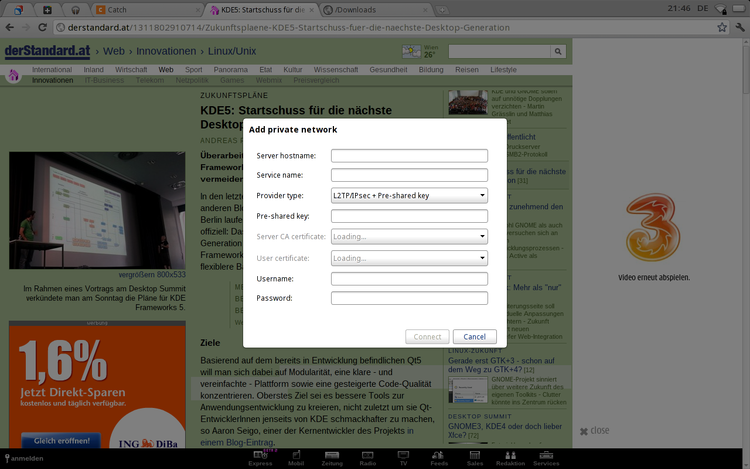This screenshot has width=750, height=469.
Task: Reload the page with the refresh icon
Action: [41, 27]
